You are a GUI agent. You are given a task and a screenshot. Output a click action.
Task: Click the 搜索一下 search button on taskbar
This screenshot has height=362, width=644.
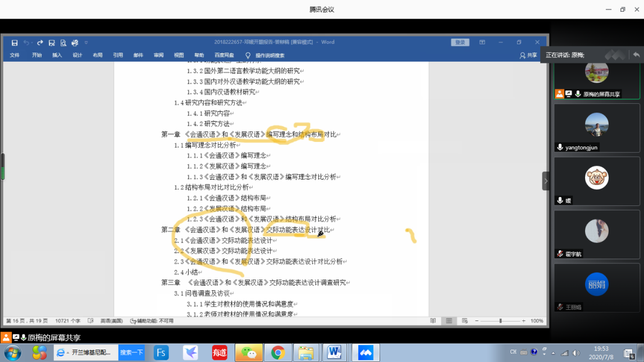tap(131, 352)
